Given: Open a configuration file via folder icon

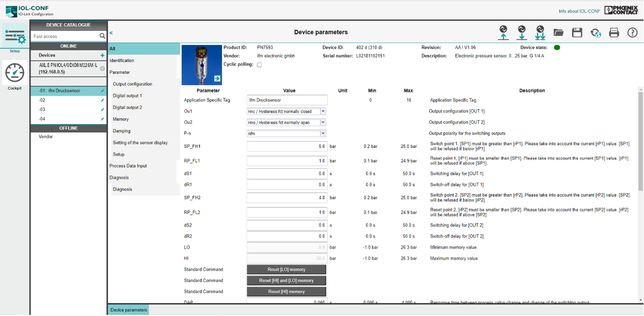Looking at the screenshot, I should click(x=558, y=33).
